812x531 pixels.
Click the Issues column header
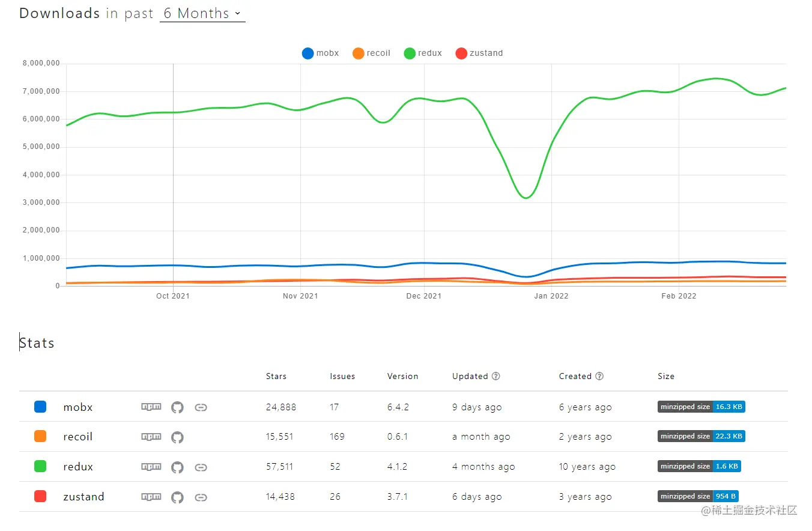coord(342,377)
